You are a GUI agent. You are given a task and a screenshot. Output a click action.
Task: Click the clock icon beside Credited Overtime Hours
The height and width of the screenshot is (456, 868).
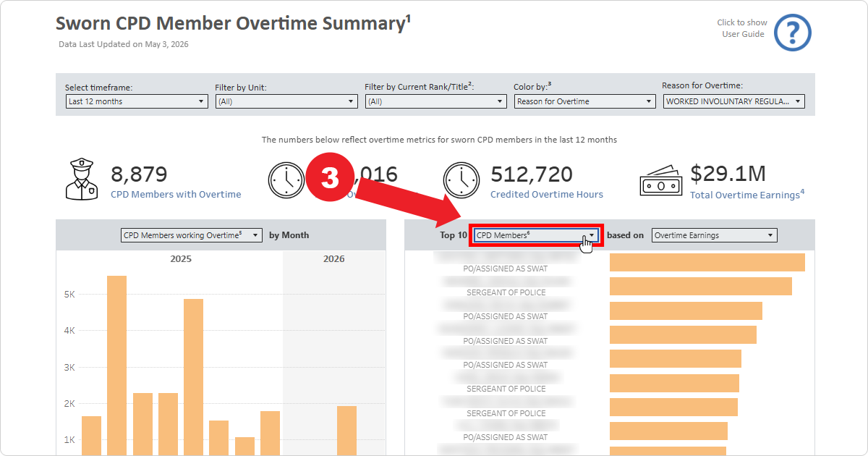coord(461,180)
